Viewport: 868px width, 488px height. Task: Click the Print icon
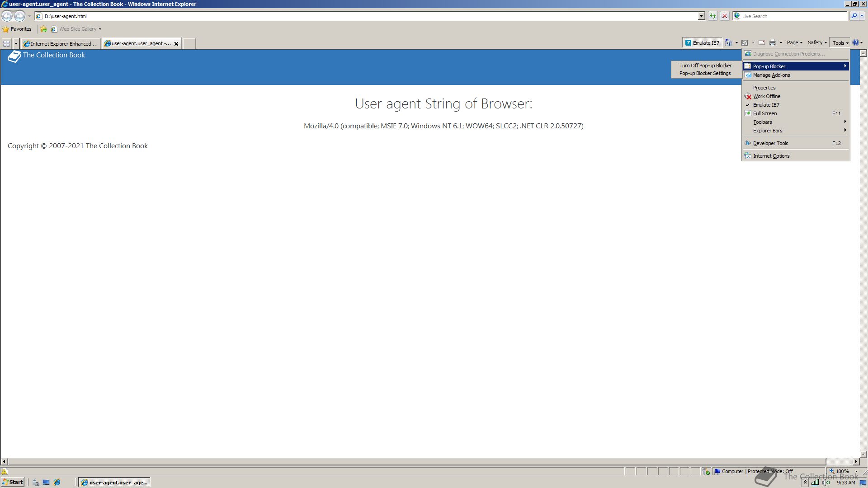pyautogui.click(x=773, y=43)
